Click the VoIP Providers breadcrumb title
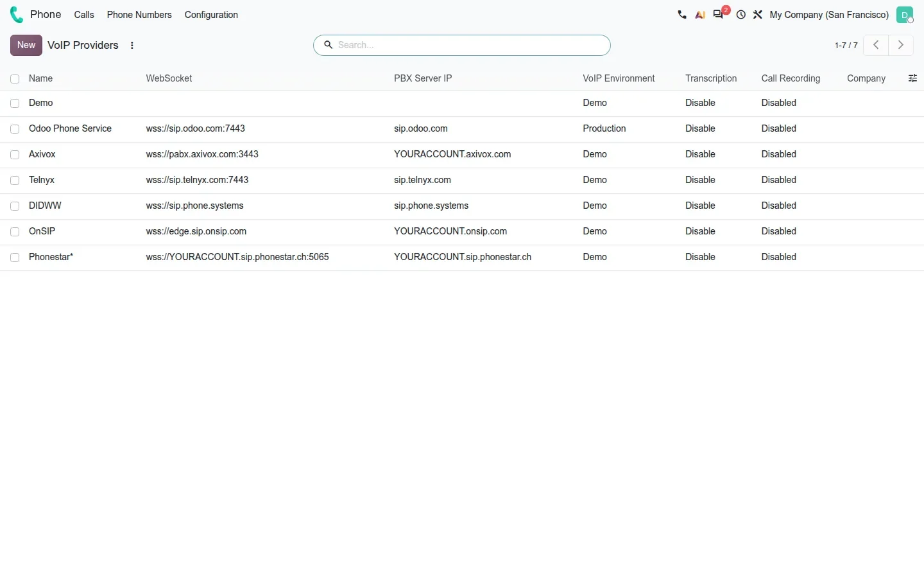The height and width of the screenshot is (578, 924). click(83, 45)
